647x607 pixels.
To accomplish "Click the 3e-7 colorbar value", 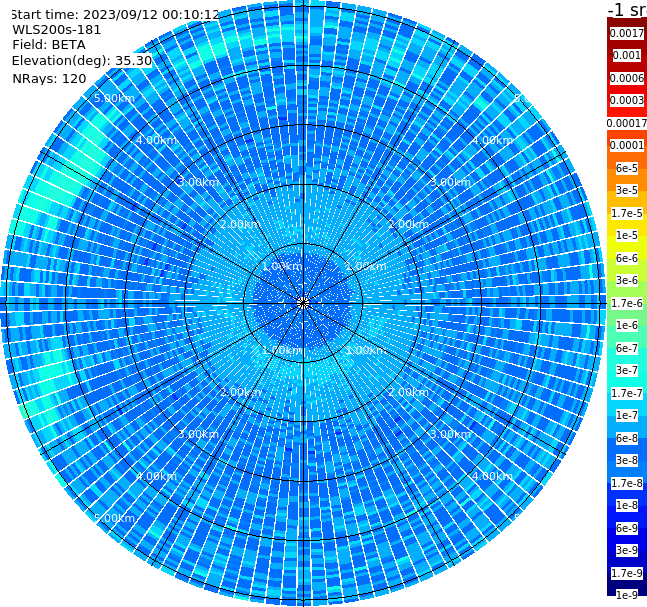I will coord(627,370).
